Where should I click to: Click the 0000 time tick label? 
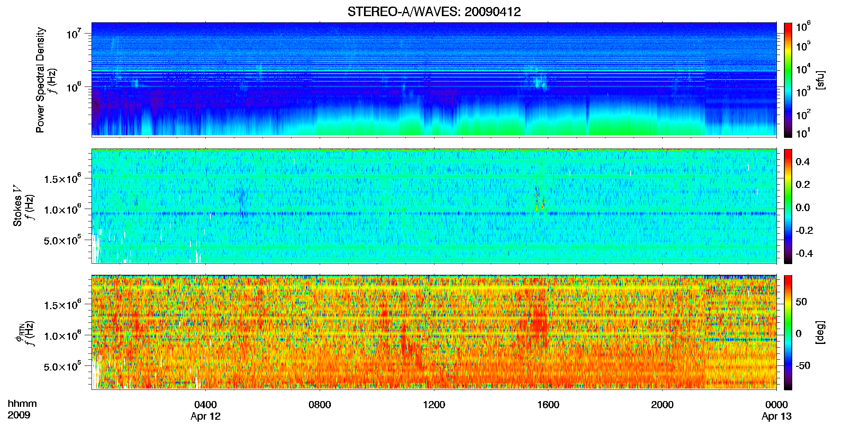[776, 404]
